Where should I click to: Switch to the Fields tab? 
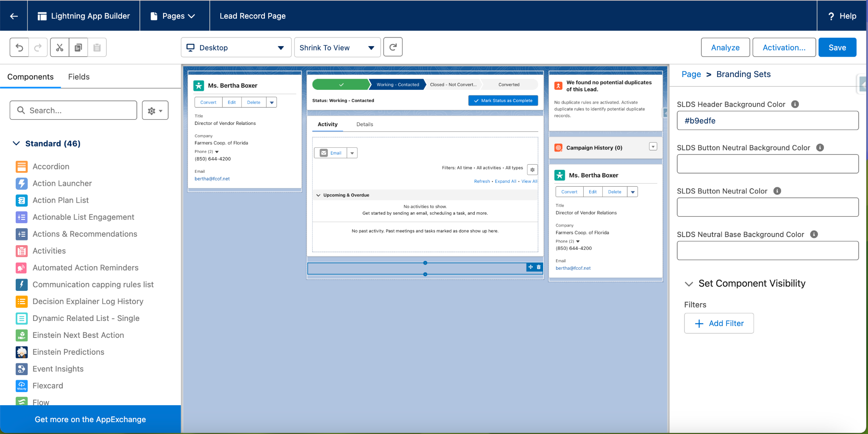pos(79,77)
